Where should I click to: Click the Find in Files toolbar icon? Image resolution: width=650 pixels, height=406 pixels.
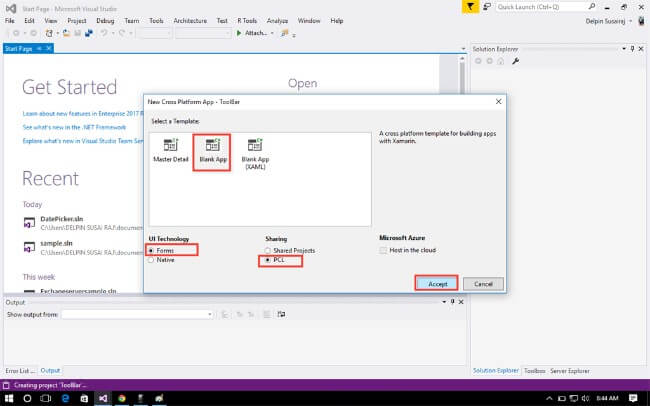pyautogui.click(x=284, y=33)
